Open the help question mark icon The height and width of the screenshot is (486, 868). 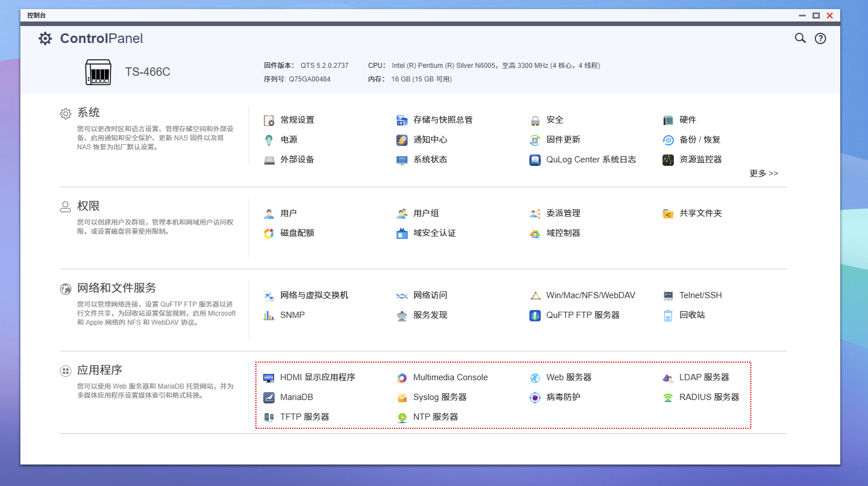820,38
